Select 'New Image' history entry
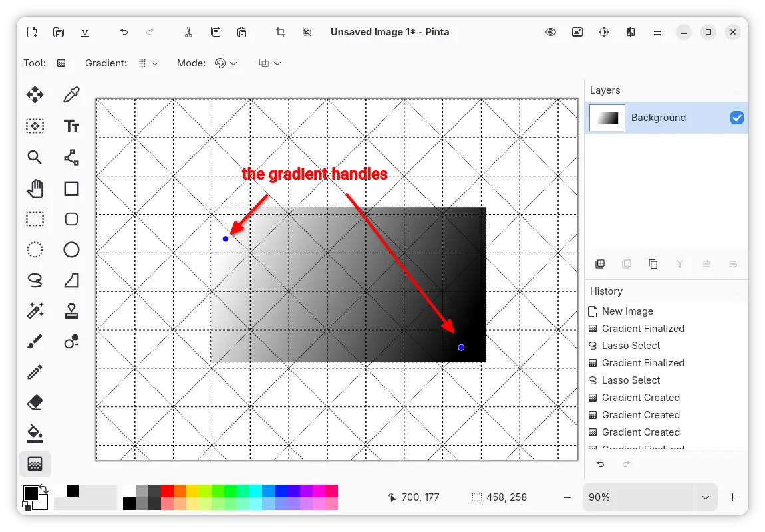 [x=627, y=311]
